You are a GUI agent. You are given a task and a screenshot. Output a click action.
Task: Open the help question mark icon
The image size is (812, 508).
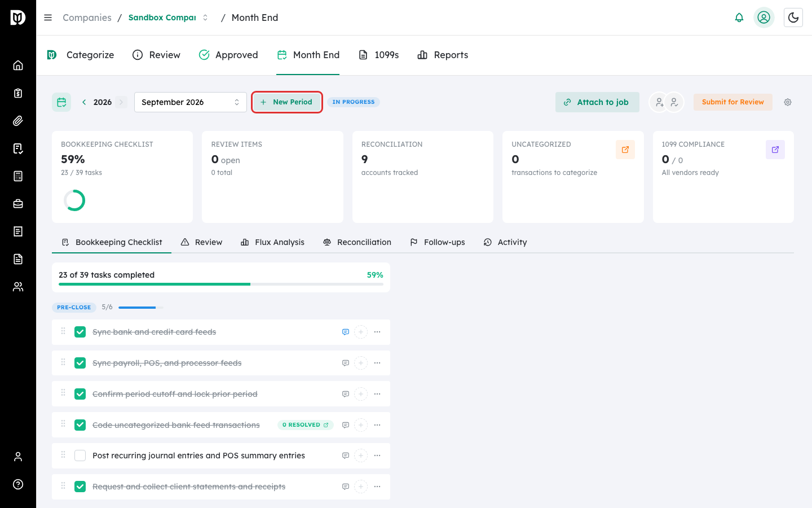click(x=18, y=484)
